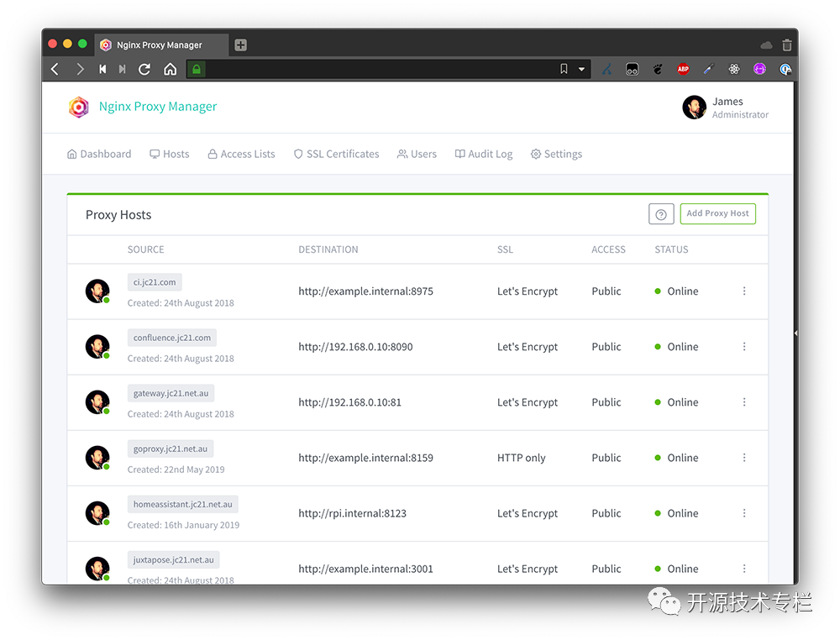The image size is (840, 640).
Task: Click the rightmost toolbar extension icon
Action: pos(785,69)
